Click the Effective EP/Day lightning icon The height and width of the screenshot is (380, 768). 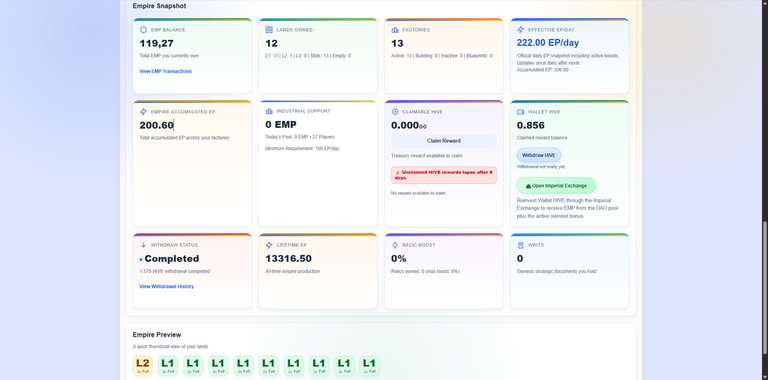tap(521, 30)
